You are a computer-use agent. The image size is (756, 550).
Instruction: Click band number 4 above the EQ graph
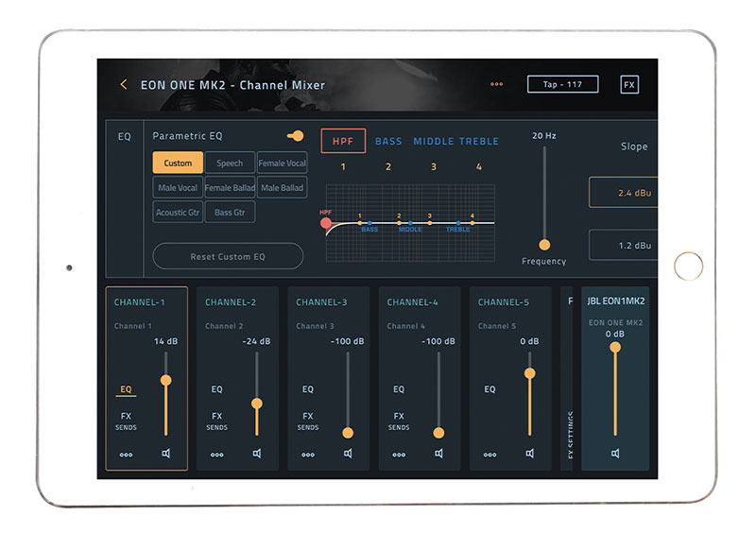click(x=479, y=166)
